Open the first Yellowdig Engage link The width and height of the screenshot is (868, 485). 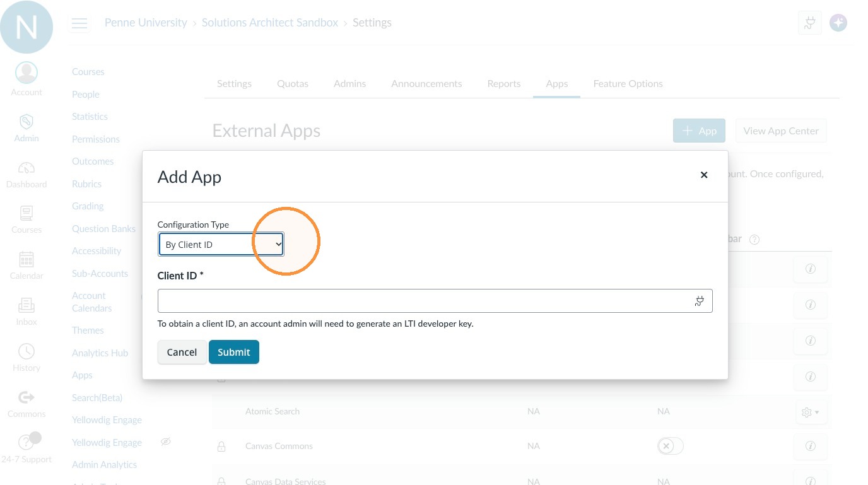pyautogui.click(x=107, y=420)
